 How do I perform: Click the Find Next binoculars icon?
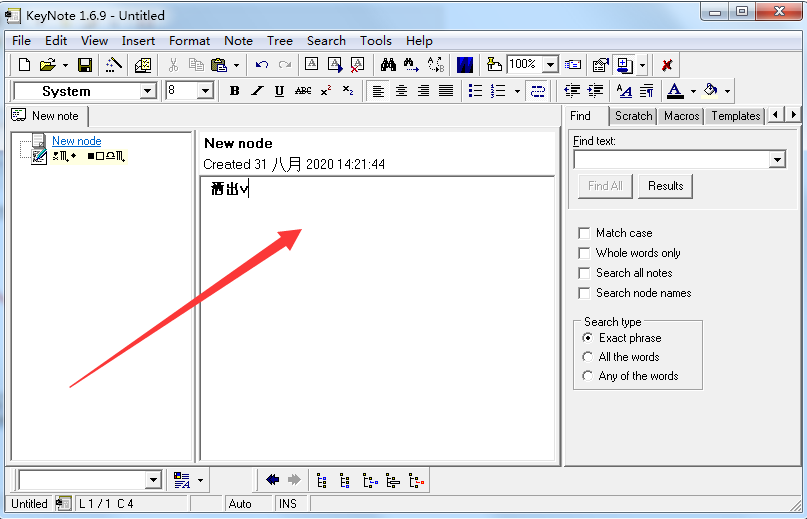point(411,65)
